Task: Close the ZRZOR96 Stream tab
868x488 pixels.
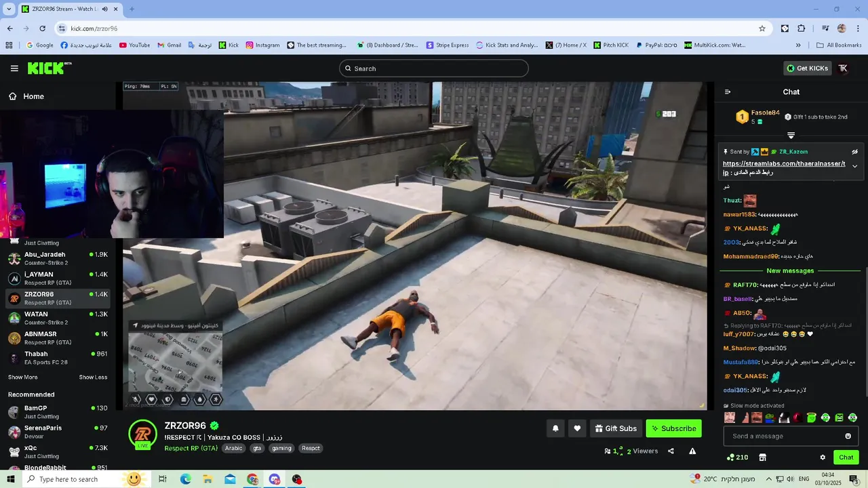Action: point(116,9)
